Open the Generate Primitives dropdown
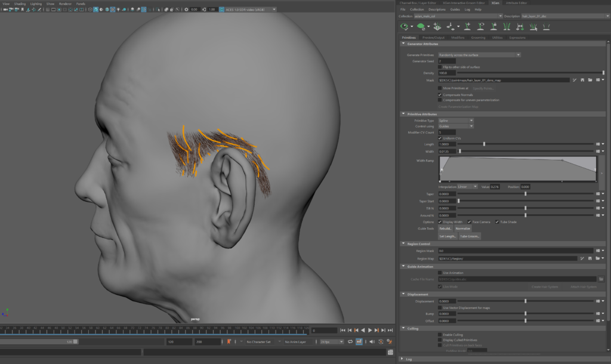The image size is (611, 364). pos(480,55)
